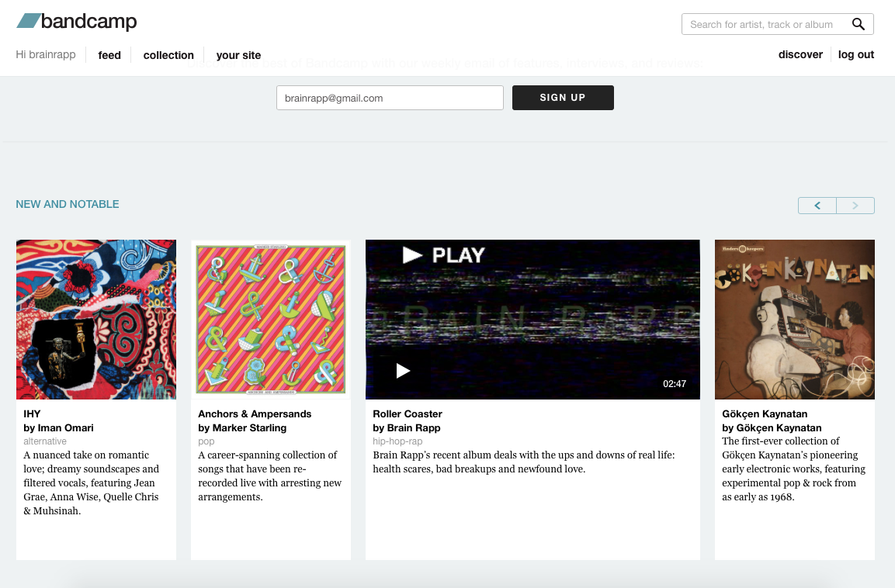Click the Gökçen Kaynatan album title
The height and width of the screenshot is (588, 895).
tap(765, 414)
